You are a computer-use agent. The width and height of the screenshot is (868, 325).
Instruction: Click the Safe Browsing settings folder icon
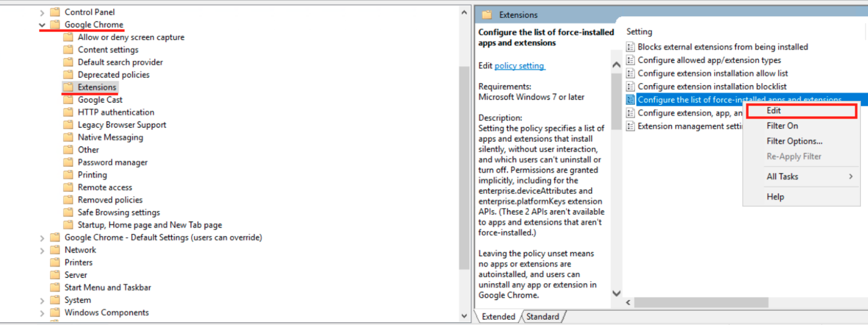[68, 212]
